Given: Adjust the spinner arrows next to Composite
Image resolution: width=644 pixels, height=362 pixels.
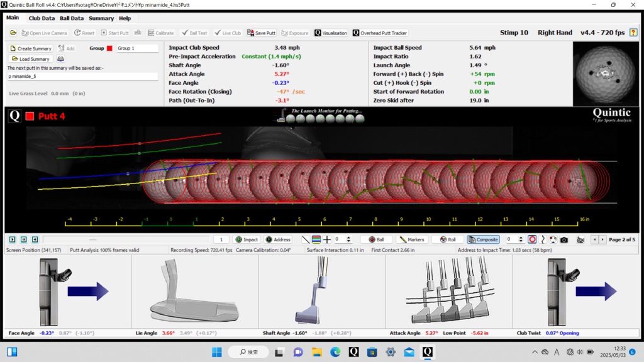Looking at the screenshot, I should (x=521, y=239).
